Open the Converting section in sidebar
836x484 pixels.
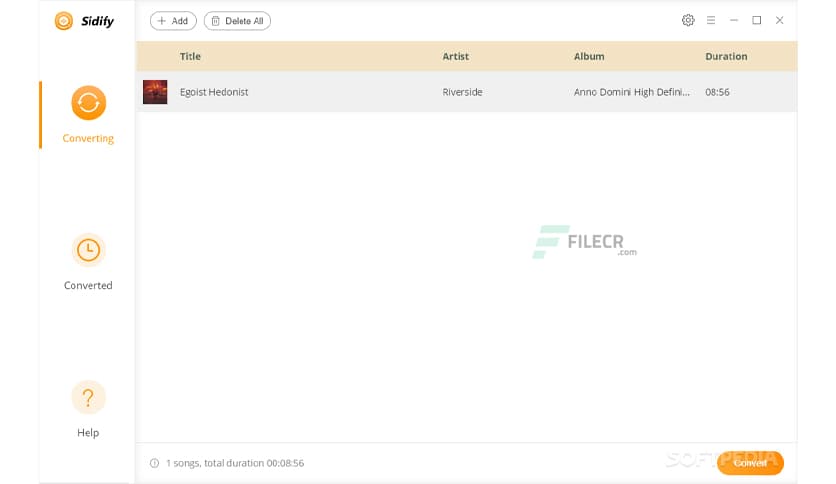[x=88, y=115]
